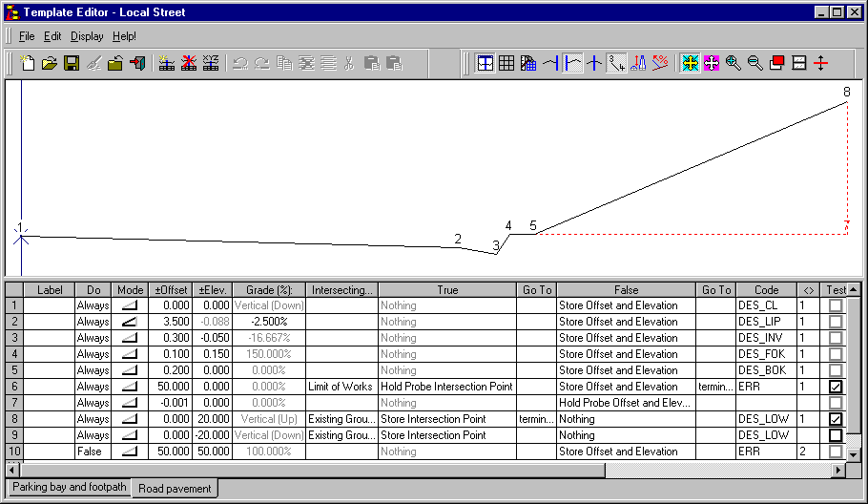The image size is (868, 504).
Task: Select row header number 10
Action: click(14, 451)
